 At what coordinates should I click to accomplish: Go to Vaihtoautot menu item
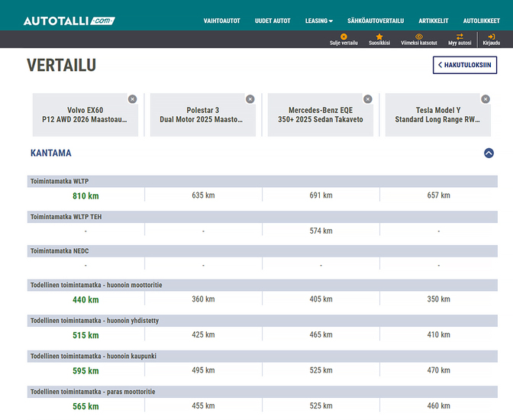coord(221,21)
